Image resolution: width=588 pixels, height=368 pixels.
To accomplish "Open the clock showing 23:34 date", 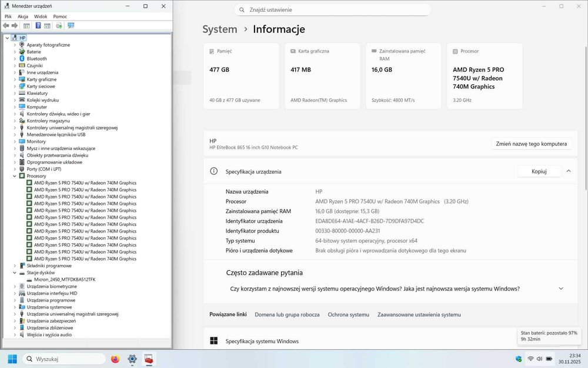I will click(569, 359).
